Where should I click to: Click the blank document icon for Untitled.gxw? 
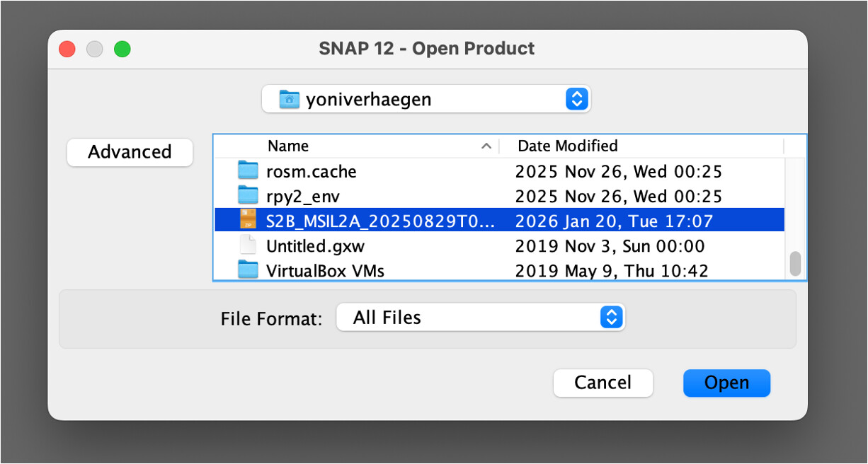click(248, 245)
